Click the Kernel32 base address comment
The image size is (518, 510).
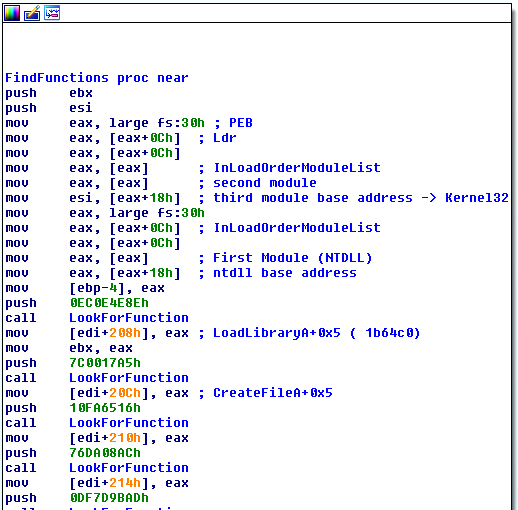[353, 198]
